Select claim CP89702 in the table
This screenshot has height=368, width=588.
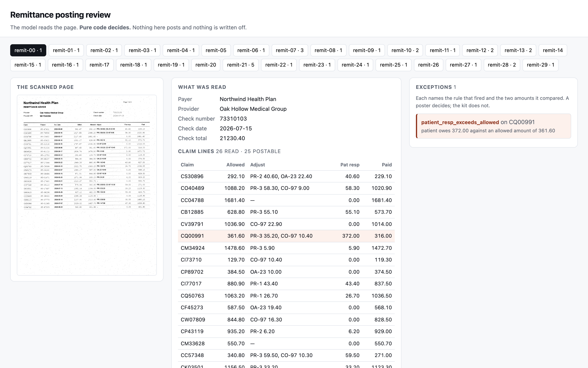click(x=286, y=272)
